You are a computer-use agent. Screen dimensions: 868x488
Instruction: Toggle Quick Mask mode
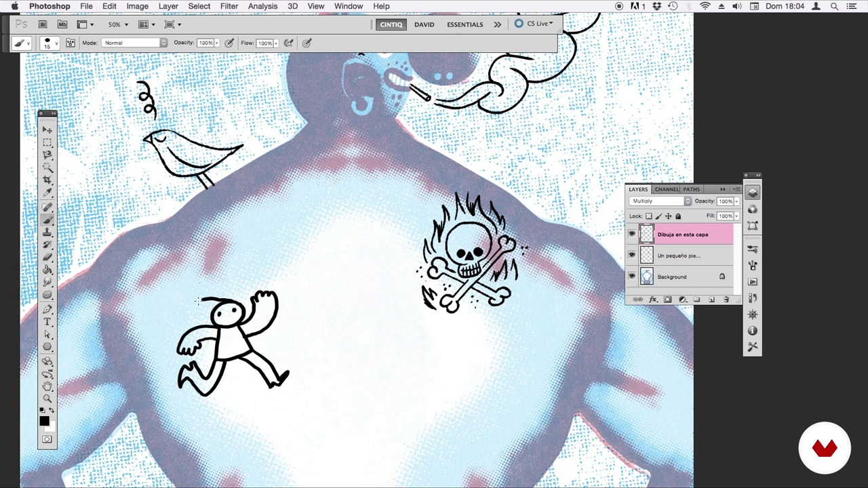(47, 440)
